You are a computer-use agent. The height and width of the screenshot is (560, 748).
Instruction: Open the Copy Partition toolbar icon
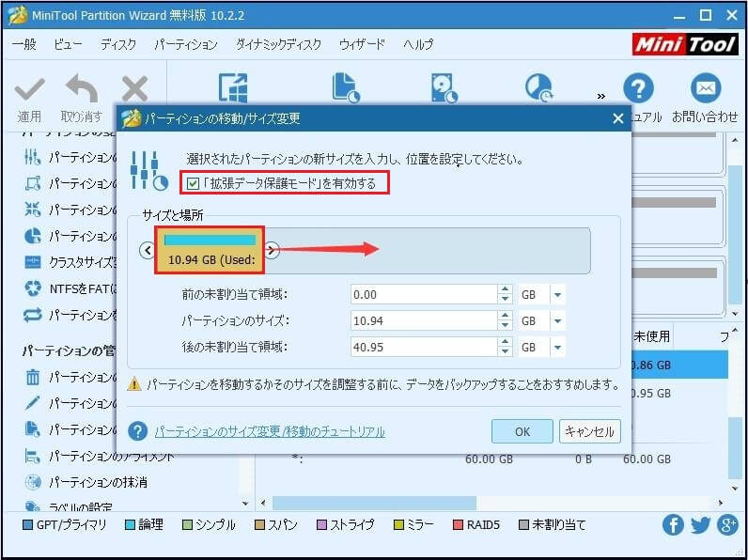click(x=346, y=87)
